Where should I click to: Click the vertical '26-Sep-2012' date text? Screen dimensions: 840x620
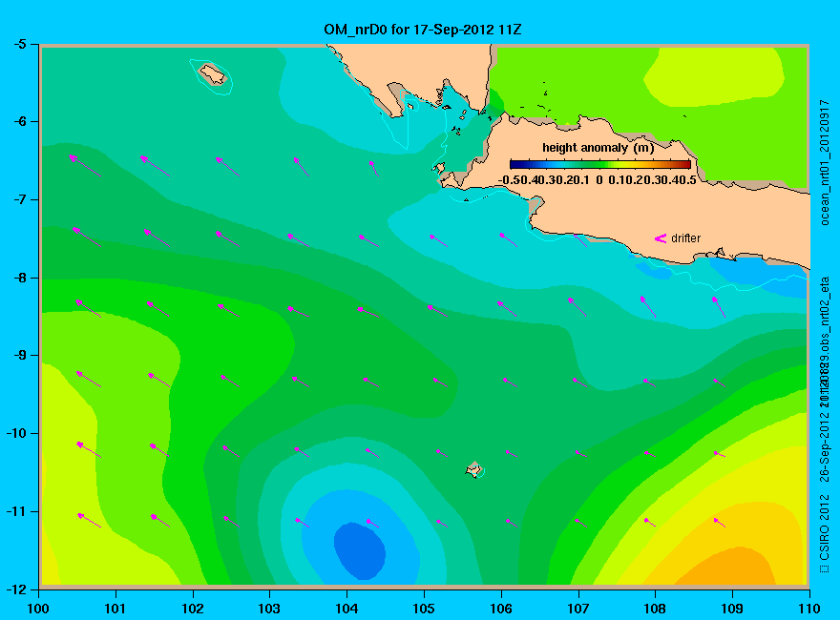(825, 446)
